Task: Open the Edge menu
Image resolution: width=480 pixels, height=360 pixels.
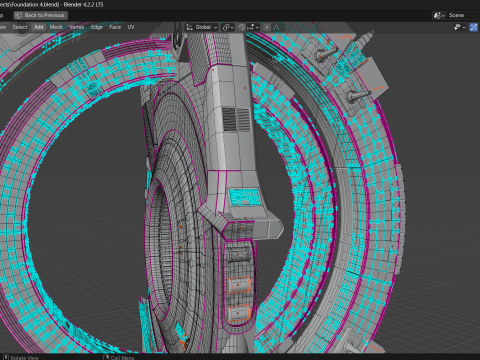Action: pyautogui.click(x=97, y=27)
